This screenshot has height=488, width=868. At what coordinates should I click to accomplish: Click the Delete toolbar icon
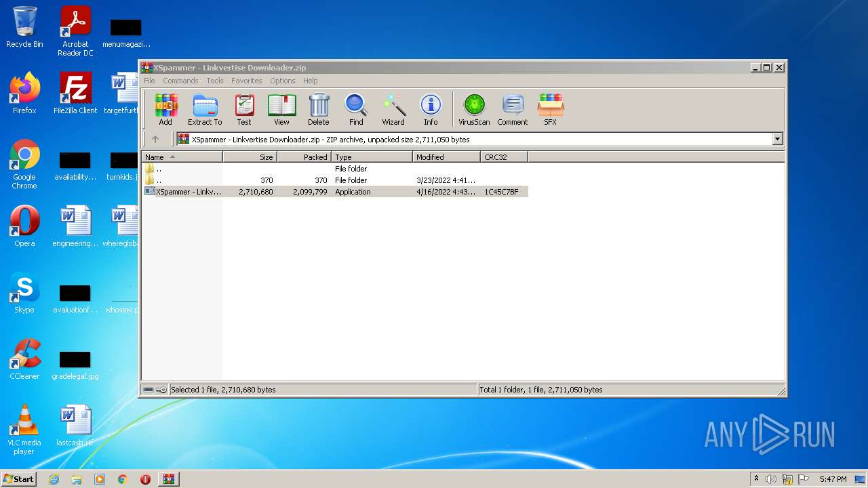319,110
